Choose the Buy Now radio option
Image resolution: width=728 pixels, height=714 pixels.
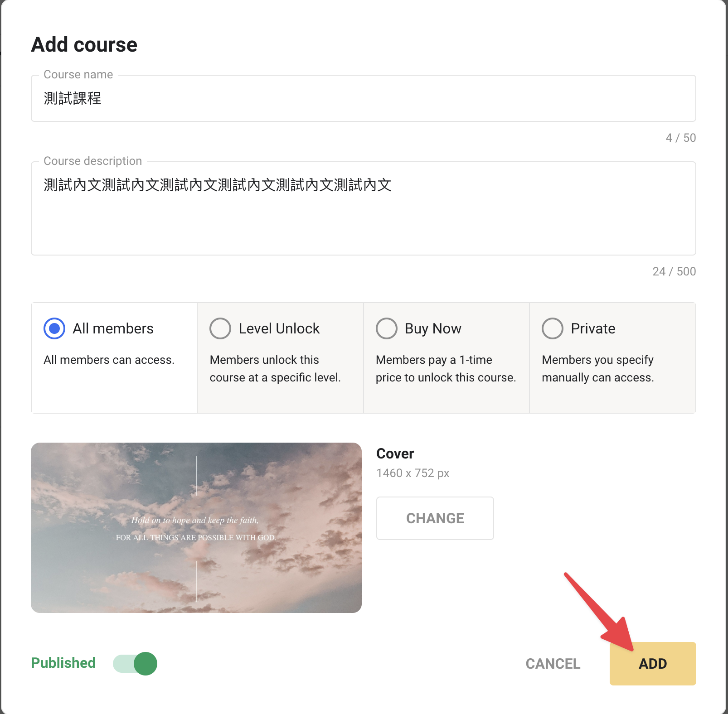[x=387, y=328]
